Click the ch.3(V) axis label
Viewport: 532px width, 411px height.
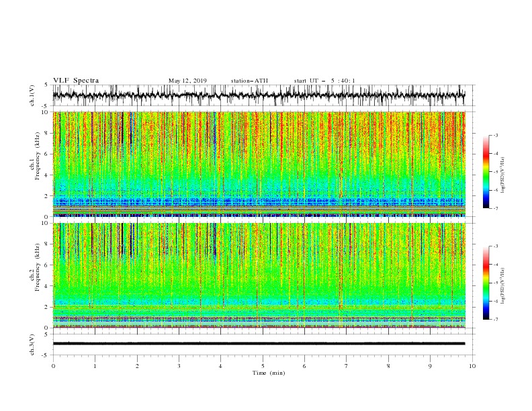click(32, 345)
